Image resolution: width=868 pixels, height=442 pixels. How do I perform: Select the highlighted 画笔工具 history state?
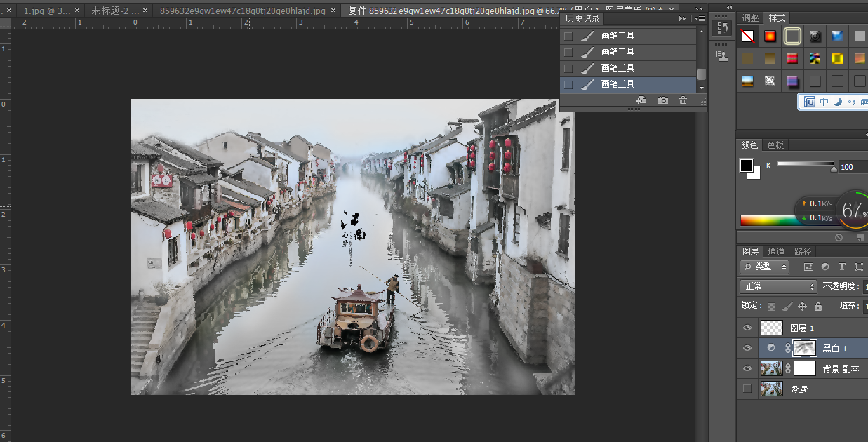click(x=628, y=84)
